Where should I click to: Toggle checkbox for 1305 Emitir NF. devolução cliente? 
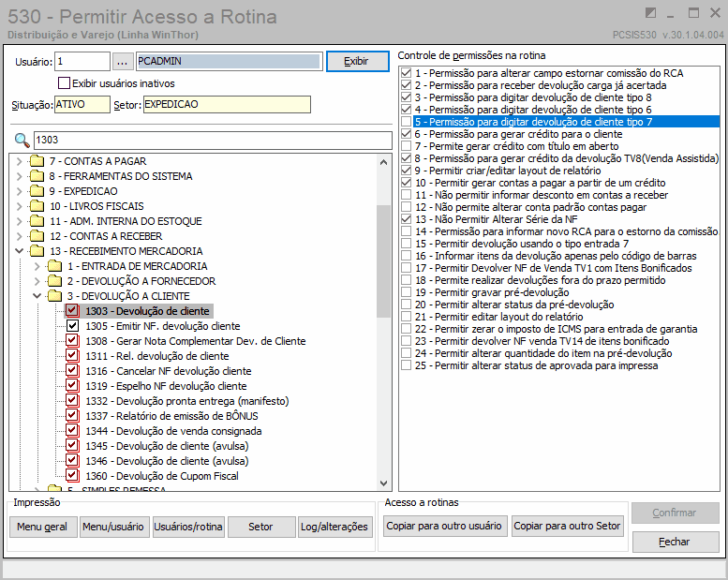(72, 325)
